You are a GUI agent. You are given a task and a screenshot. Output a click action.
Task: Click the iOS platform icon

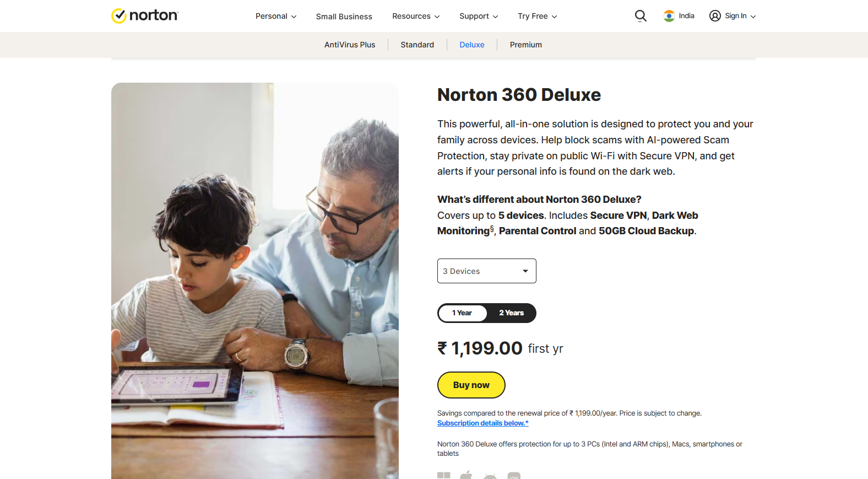(x=514, y=476)
